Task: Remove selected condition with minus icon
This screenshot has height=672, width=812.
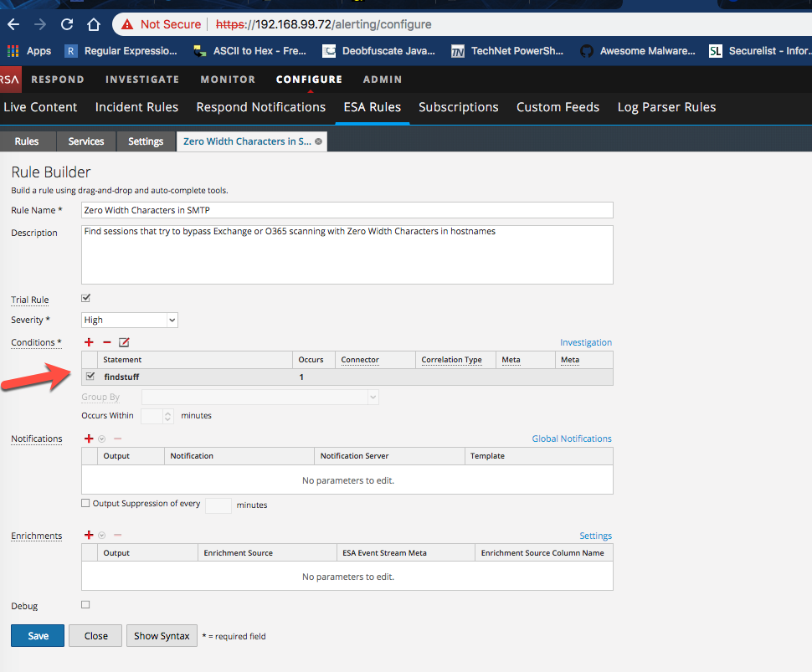Action: [x=106, y=342]
